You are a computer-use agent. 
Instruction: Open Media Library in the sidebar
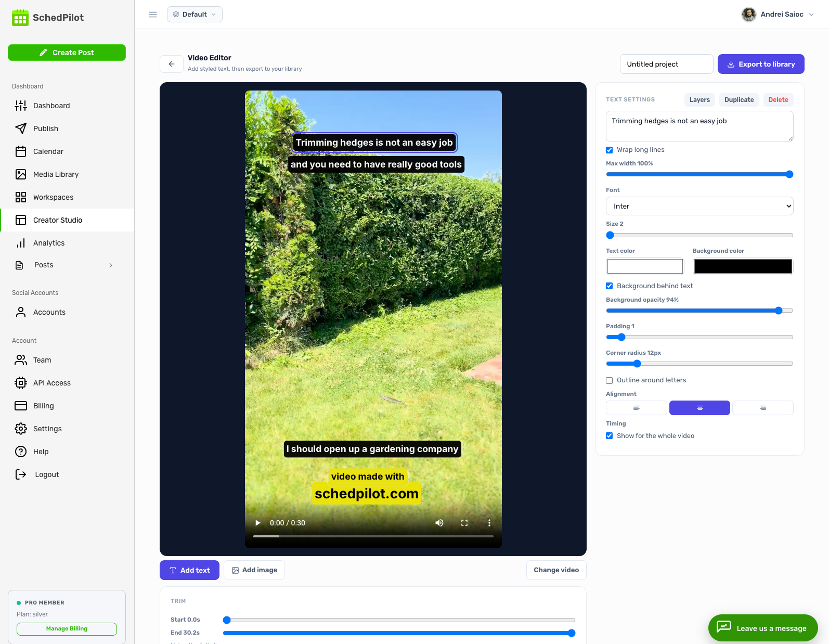point(67,174)
